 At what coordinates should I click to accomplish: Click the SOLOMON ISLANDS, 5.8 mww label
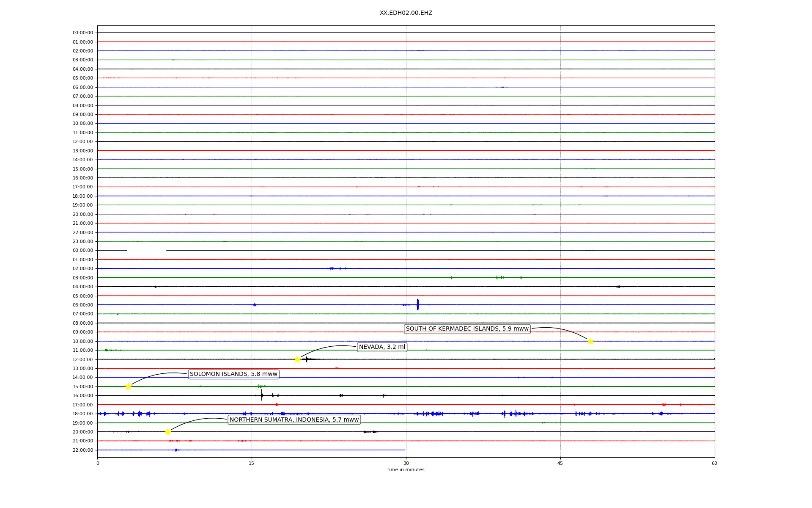pos(233,374)
